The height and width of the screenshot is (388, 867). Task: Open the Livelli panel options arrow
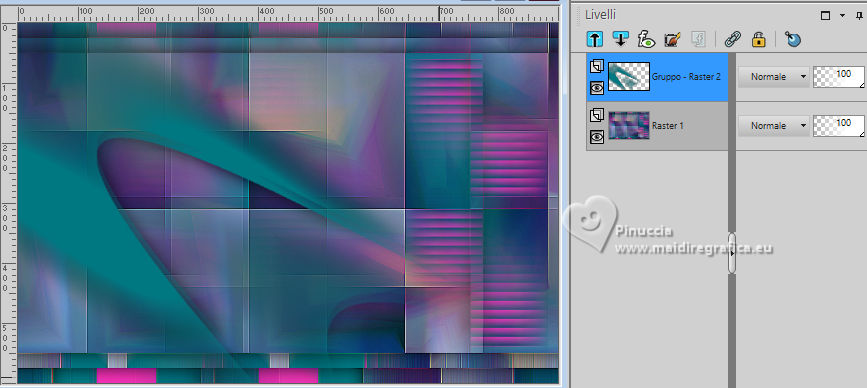tap(842, 15)
